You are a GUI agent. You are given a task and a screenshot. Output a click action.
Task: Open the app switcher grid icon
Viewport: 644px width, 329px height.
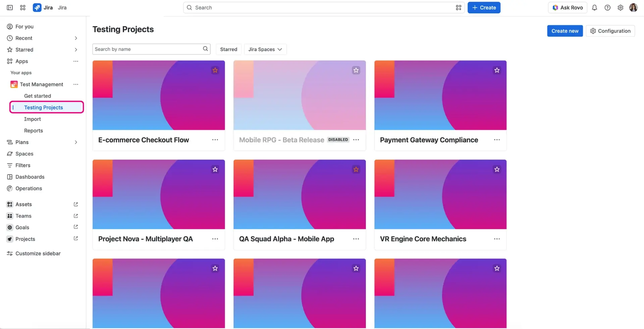pos(22,7)
